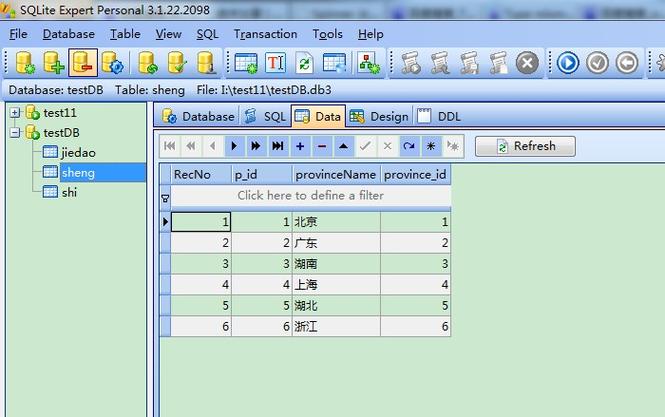Select the test11 database in tree
This screenshot has height=417, width=665.
60,113
